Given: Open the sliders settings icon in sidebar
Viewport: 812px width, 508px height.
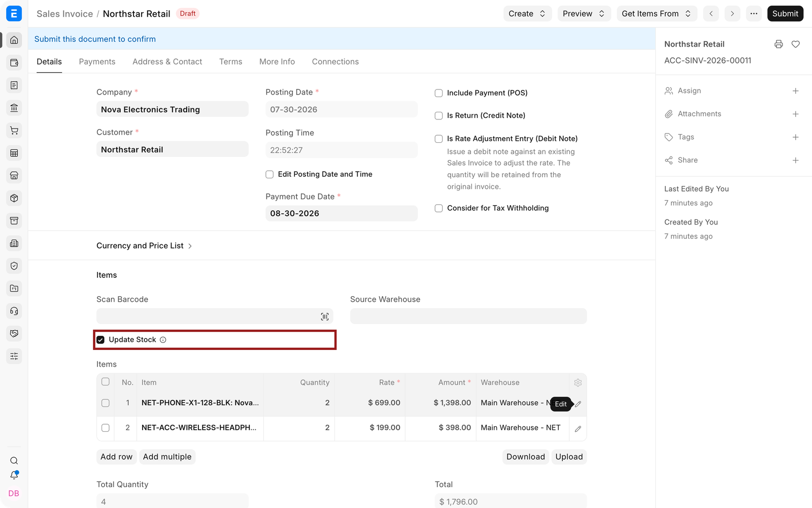Looking at the screenshot, I should click(14, 356).
